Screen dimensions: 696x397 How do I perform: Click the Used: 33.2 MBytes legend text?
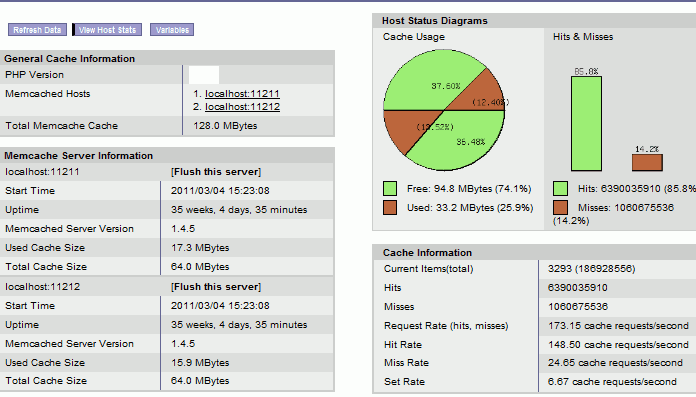470,208
